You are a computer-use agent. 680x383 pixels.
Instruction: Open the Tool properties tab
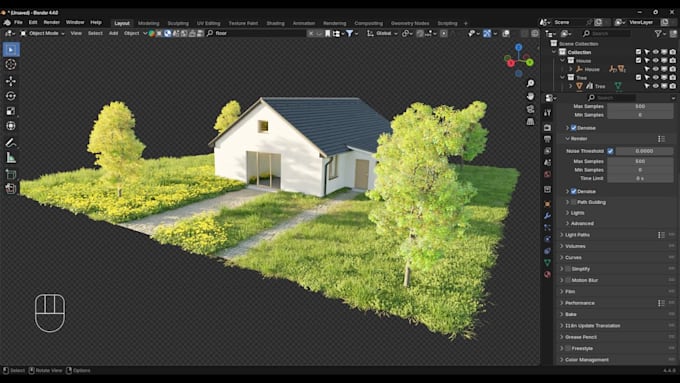(547, 113)
